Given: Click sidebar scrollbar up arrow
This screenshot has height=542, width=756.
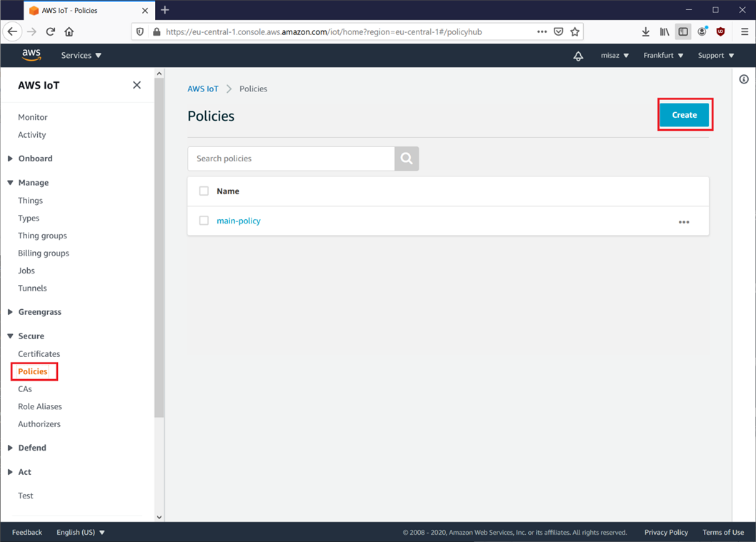Looking at the screenshot, I should point(159,74).
